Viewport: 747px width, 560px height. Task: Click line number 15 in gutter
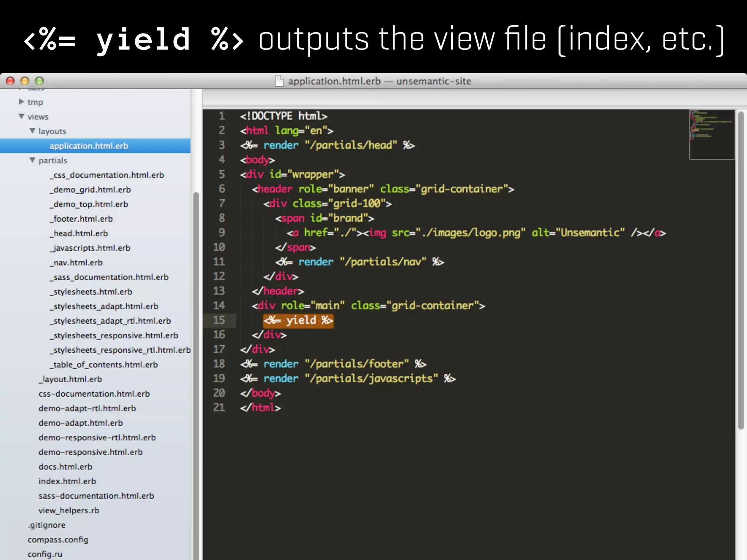click(219, 320)
